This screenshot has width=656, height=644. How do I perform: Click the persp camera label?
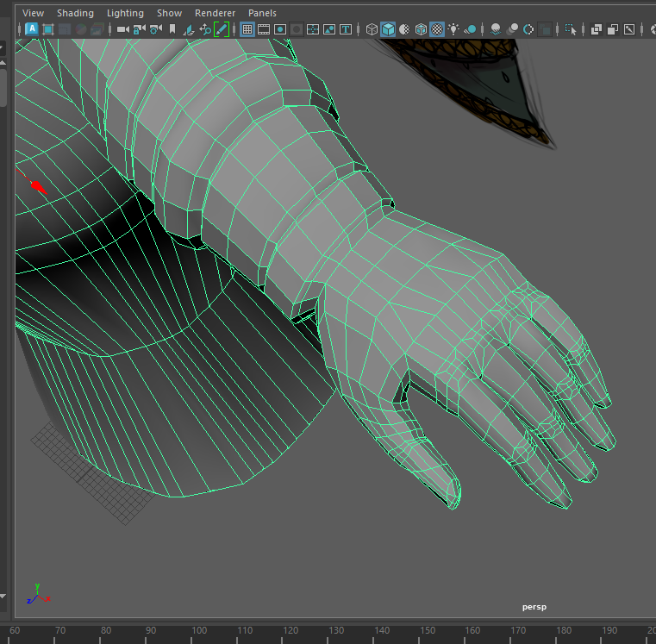(534, 607)
